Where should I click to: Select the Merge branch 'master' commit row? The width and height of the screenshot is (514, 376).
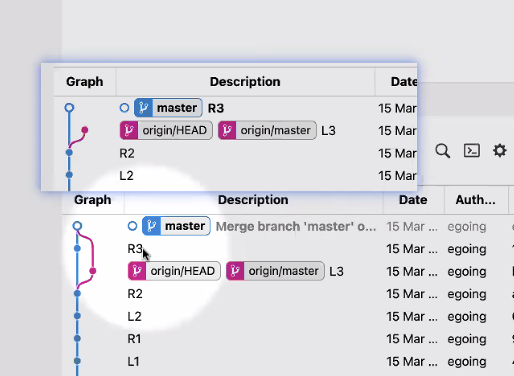[288, 226]
